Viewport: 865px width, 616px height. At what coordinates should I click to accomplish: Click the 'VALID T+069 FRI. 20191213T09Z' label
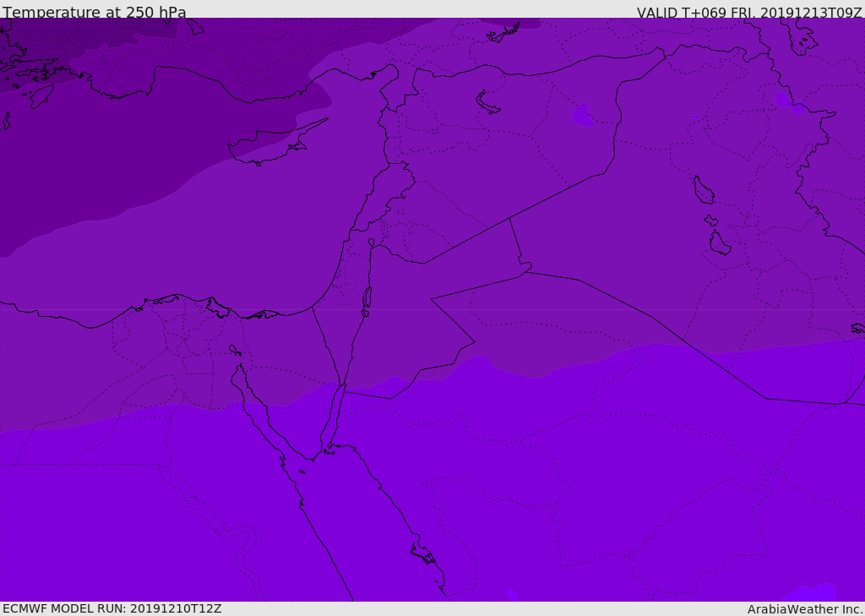coord(749,12)
